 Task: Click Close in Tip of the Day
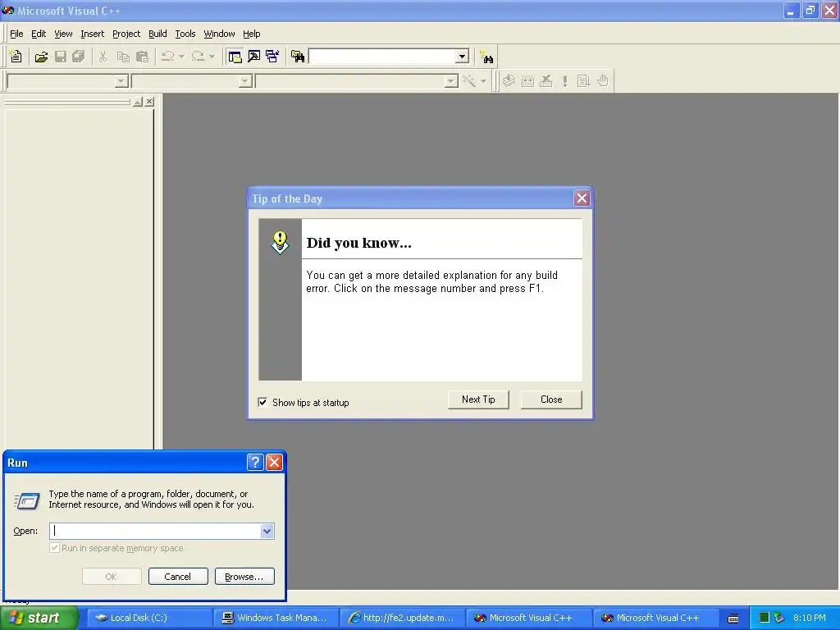[x=551, y=399]
